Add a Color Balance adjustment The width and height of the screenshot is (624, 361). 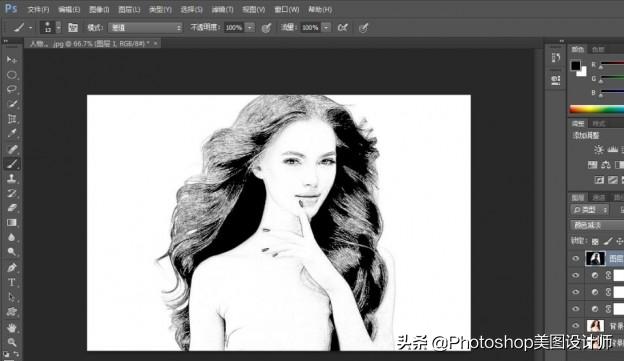(606, 165)
